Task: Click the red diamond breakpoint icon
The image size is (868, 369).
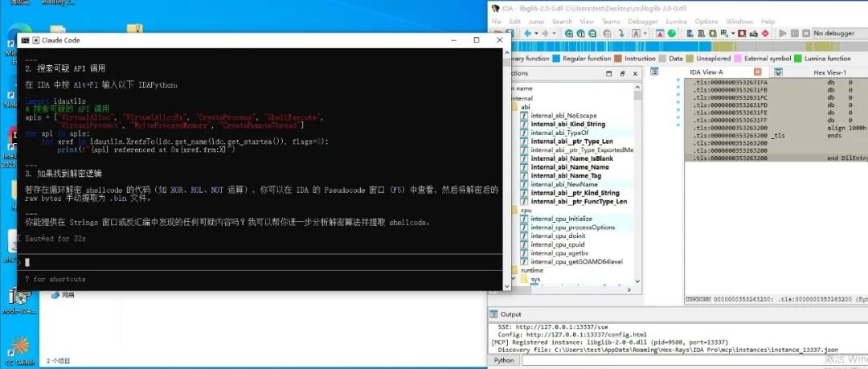Action: point(765,33)
